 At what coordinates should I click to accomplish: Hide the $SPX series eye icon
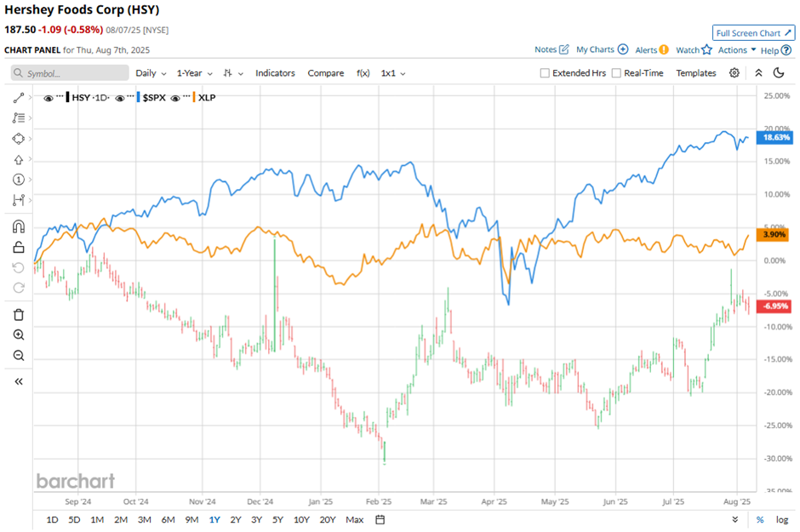(x=120, y=98)
